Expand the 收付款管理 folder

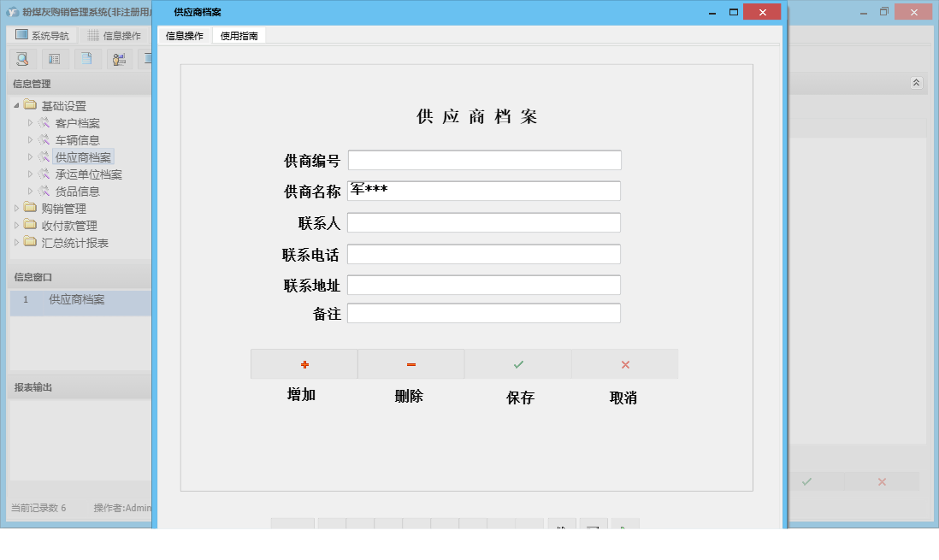(x=19, y=225)
